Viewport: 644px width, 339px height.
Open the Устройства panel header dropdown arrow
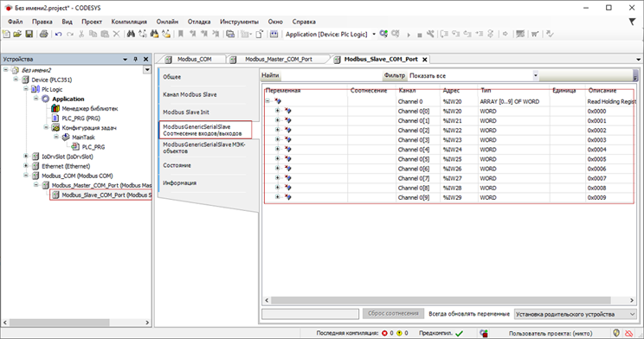coord(125,59)
